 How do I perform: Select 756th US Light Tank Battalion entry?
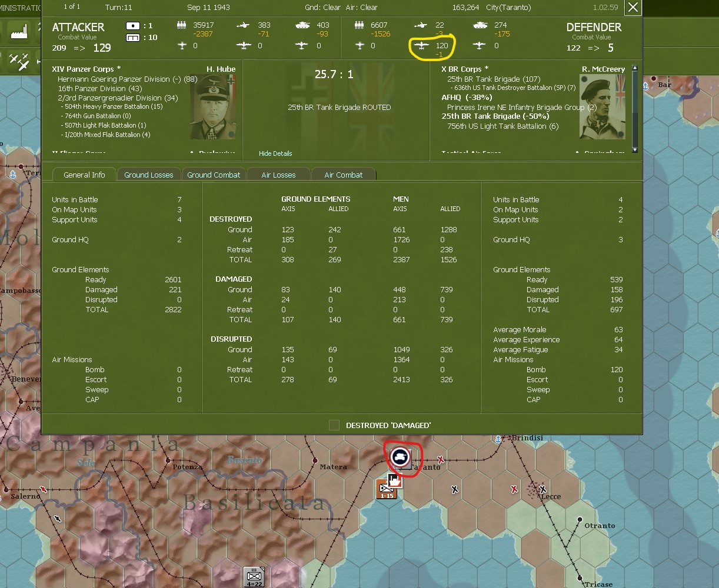(503, 126)
